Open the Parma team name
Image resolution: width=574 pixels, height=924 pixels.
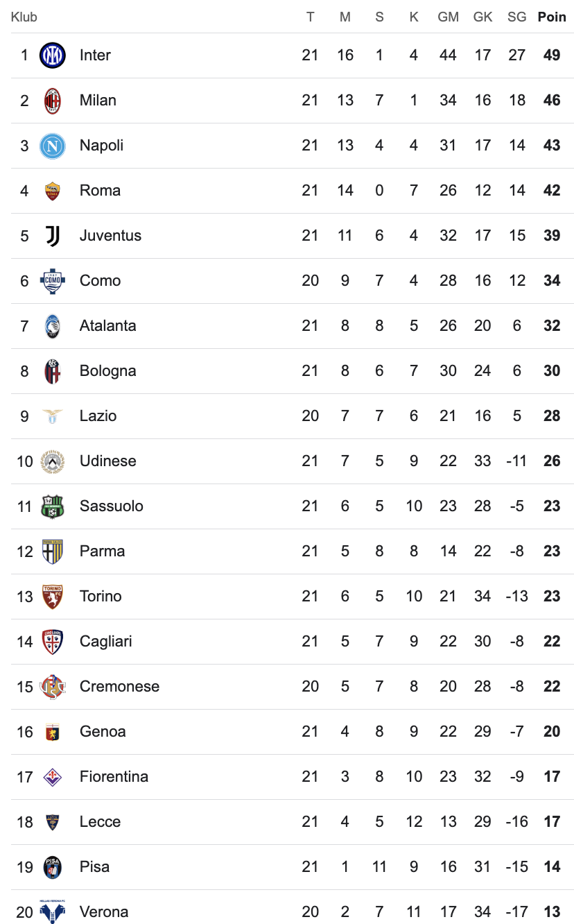point(103,551)
